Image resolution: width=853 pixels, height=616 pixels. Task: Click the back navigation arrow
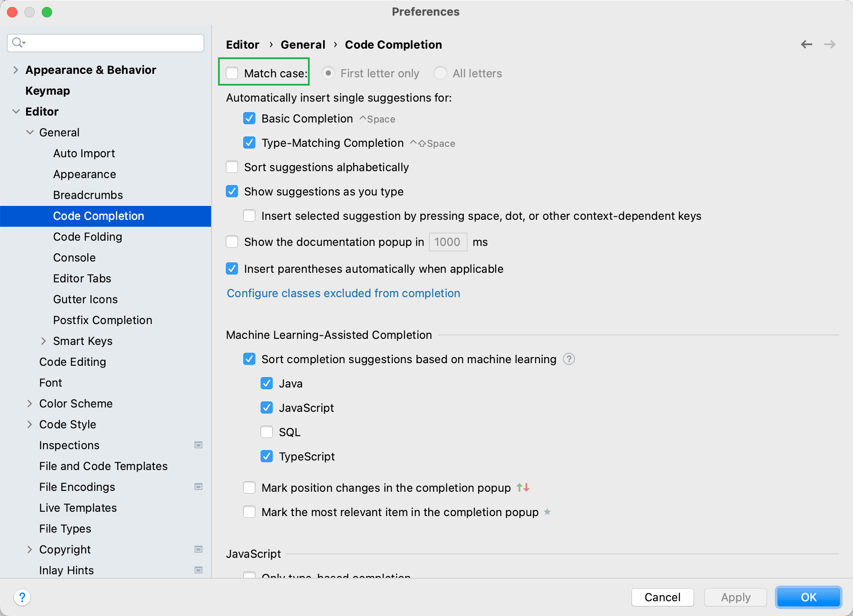pos(806,44)
